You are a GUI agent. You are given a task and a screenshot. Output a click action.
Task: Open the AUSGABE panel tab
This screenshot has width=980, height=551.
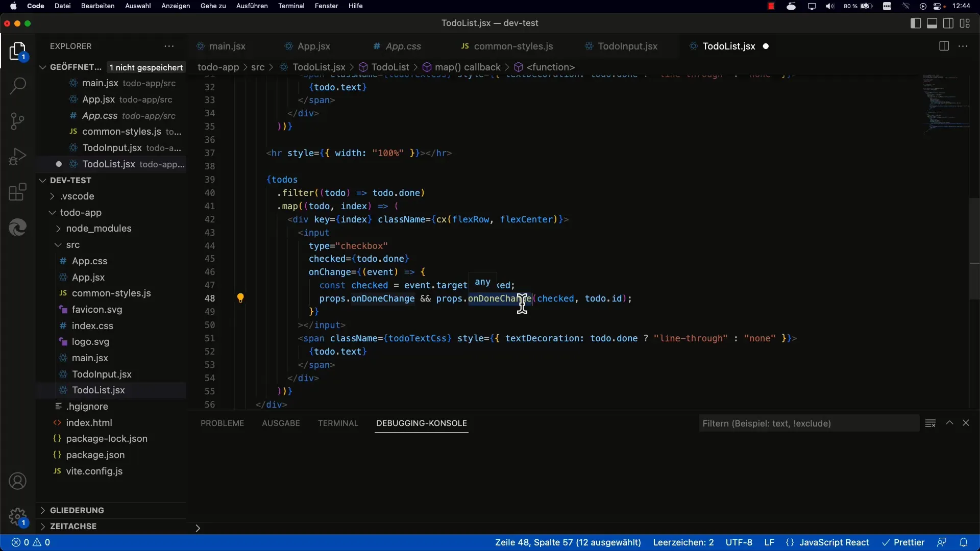point(281,423)
